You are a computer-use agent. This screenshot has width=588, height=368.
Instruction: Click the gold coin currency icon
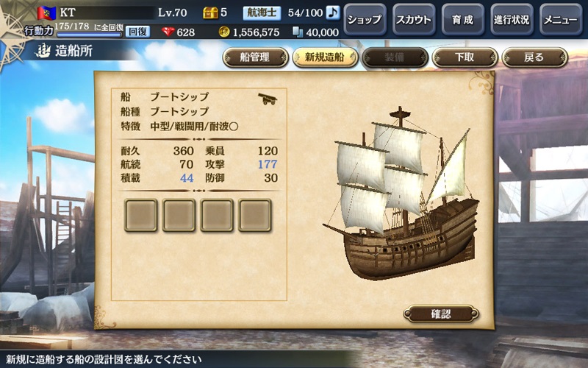pos(224,32)
